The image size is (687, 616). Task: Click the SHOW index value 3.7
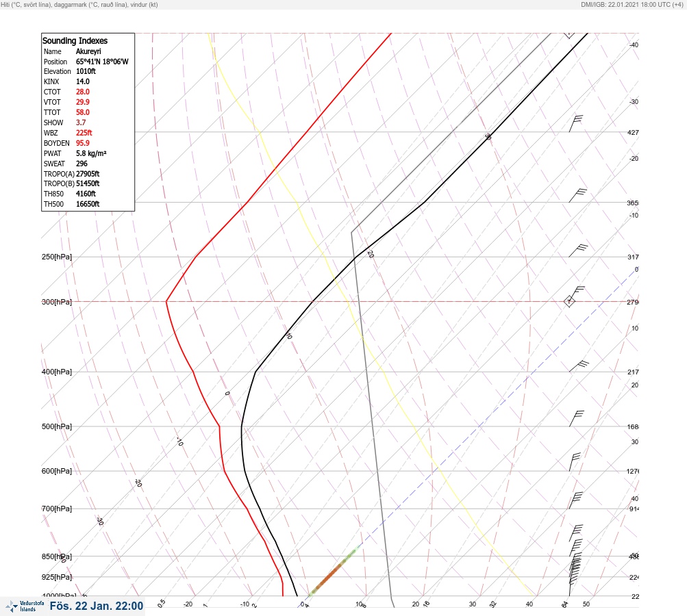pyautogui.click(x=81, y=123)
